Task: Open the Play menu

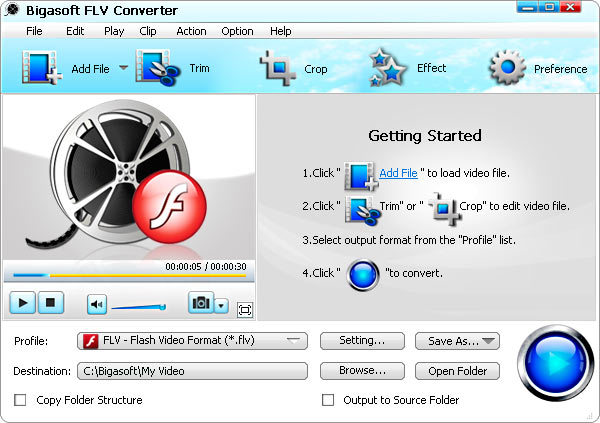Action: tap(114, 31)
